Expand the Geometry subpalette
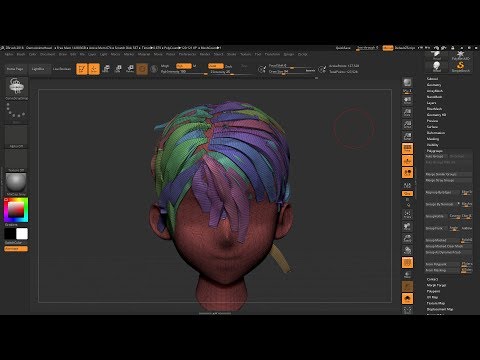The width and height of the screenshot is (480, 360). coord(434,85)
